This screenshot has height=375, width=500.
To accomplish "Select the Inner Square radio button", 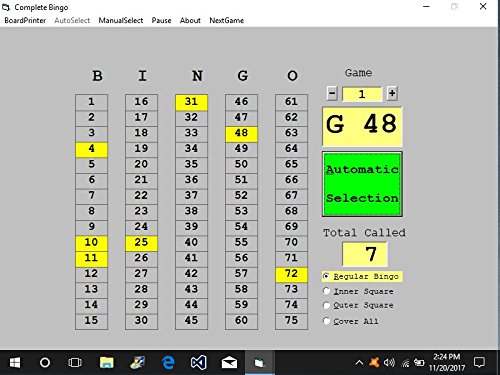I will click(358, 291).
